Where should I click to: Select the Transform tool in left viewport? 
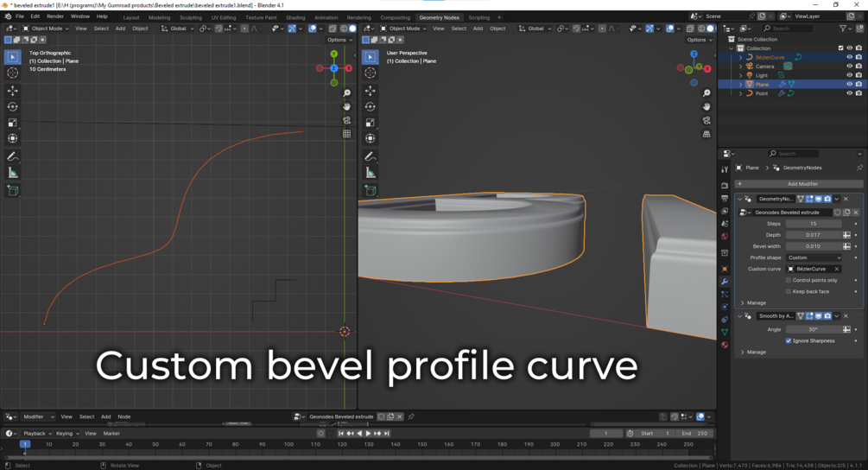point(13,138)
